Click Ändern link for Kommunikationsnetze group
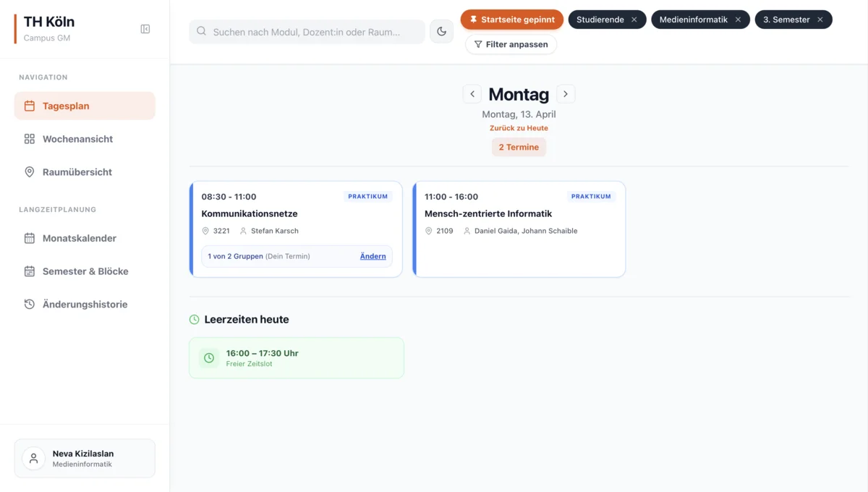The image size is (868, 492). coord(373,256)
